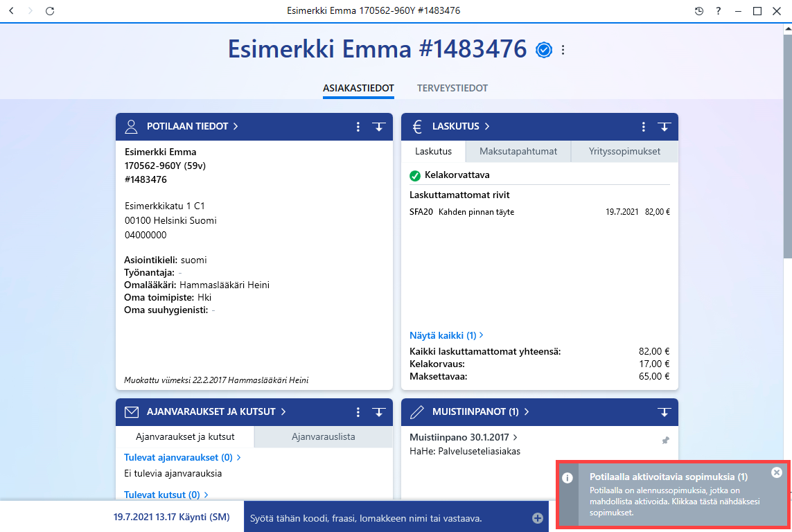Open Potilaan tiedot panel three-dot menu
The image size is (792, 532).
click(x=358, y=127)
